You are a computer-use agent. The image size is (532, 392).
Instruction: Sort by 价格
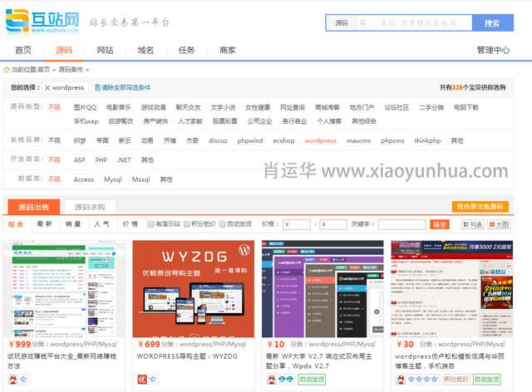(131, 224)
